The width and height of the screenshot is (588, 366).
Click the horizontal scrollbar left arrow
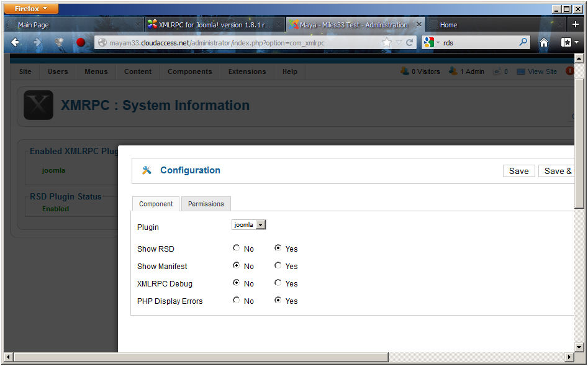tap(9, 357)
